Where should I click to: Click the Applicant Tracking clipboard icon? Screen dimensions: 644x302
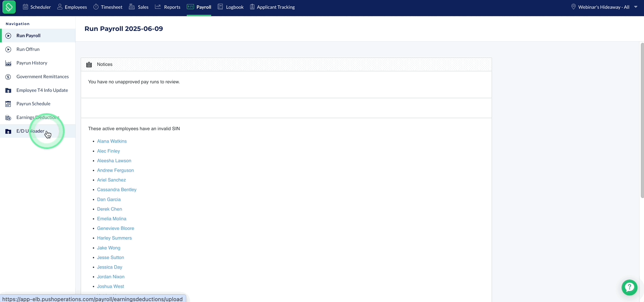pos(252,7)
